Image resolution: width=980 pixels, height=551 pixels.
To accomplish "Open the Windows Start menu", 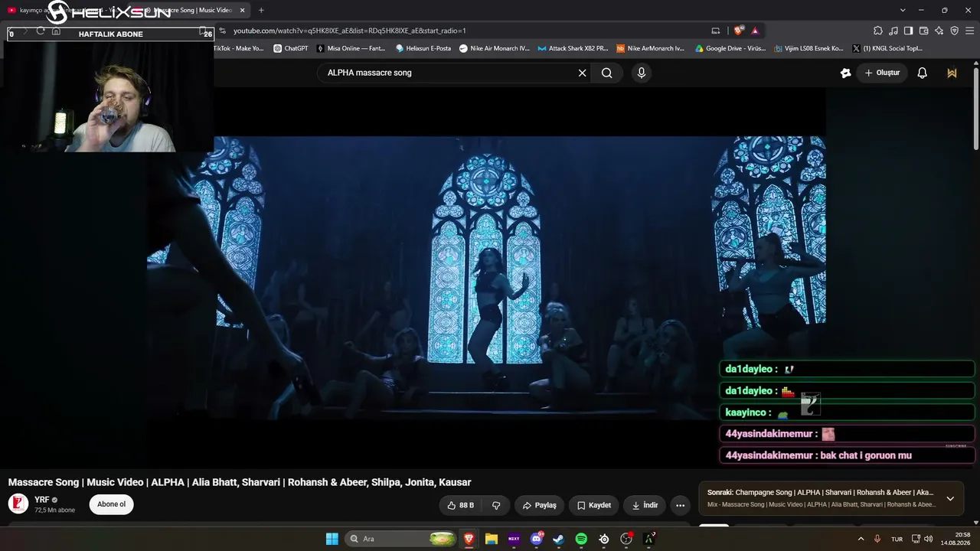I will pyautogui.click(x=332, y=539).
